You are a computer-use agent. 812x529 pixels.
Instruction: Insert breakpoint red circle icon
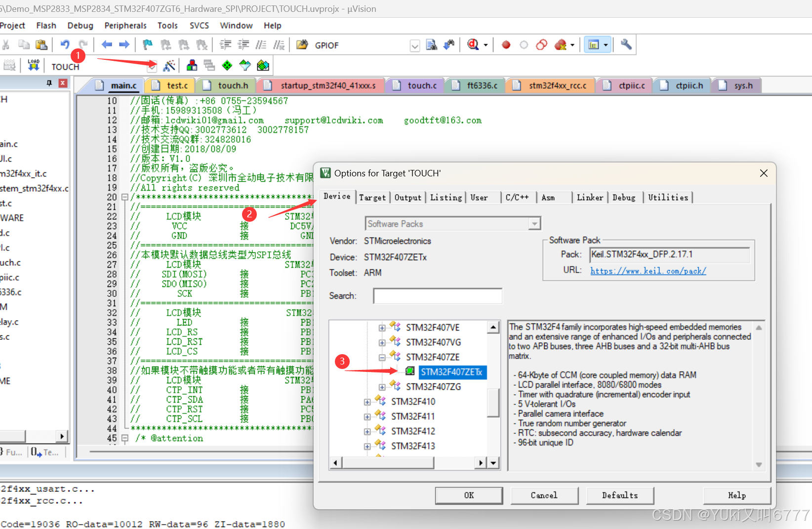coord(506,45)
